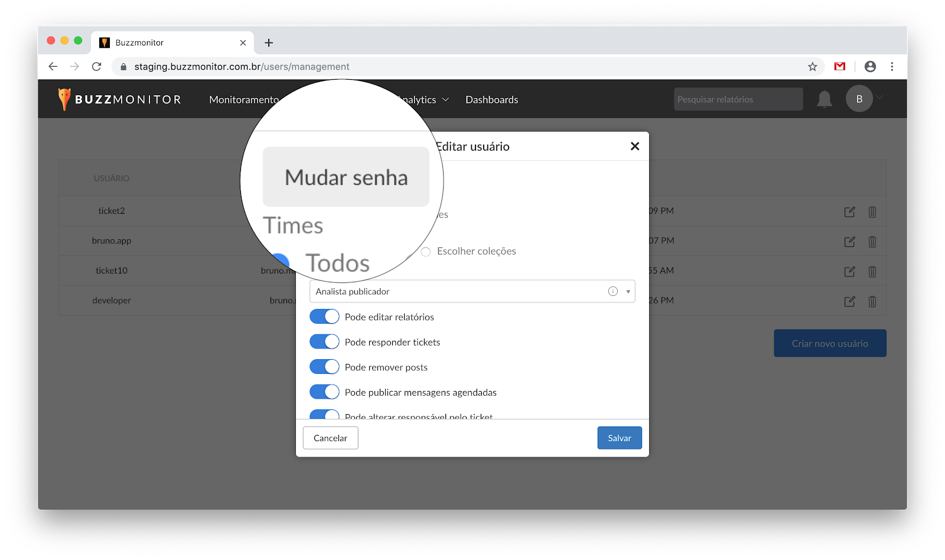
Task: Go to Dashboards in the navbar
Action: (x=491, y=100)
